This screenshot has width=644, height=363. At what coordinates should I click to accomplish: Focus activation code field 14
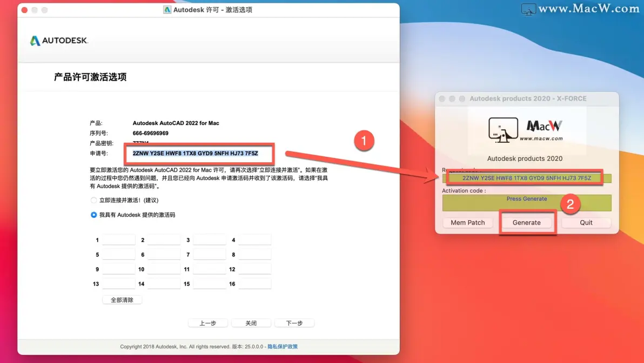(164, 283)
